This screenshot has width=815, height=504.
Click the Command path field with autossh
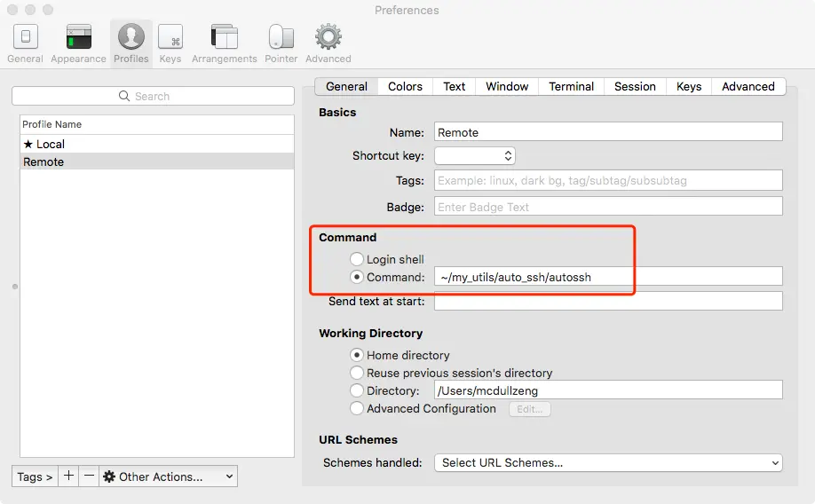point(608,277)
